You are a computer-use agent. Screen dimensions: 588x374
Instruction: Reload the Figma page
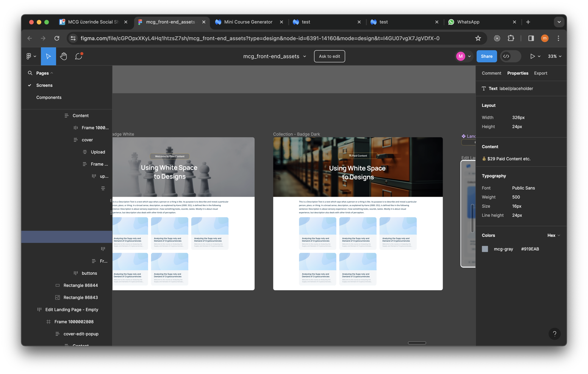pyautogui.click(x=57, y=38)
